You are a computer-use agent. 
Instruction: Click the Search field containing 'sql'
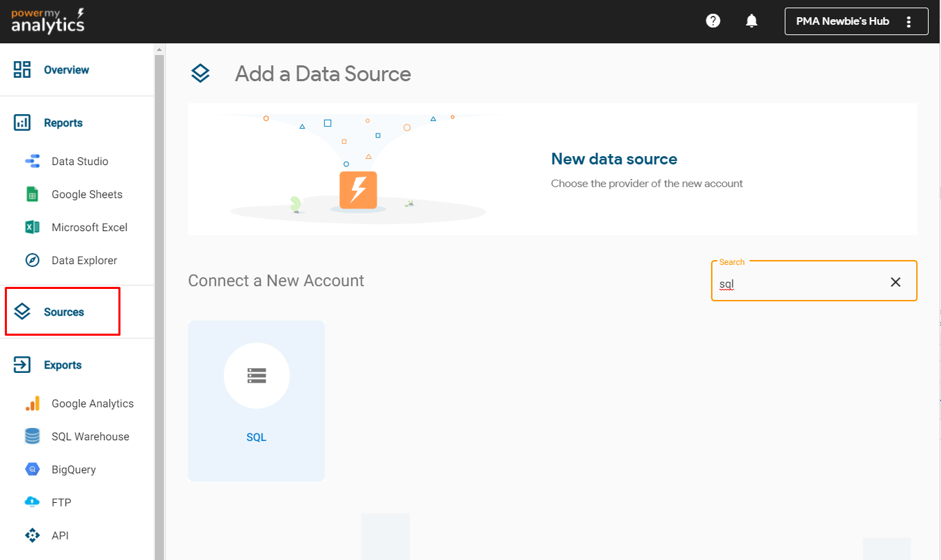click(x=799, y=283)
